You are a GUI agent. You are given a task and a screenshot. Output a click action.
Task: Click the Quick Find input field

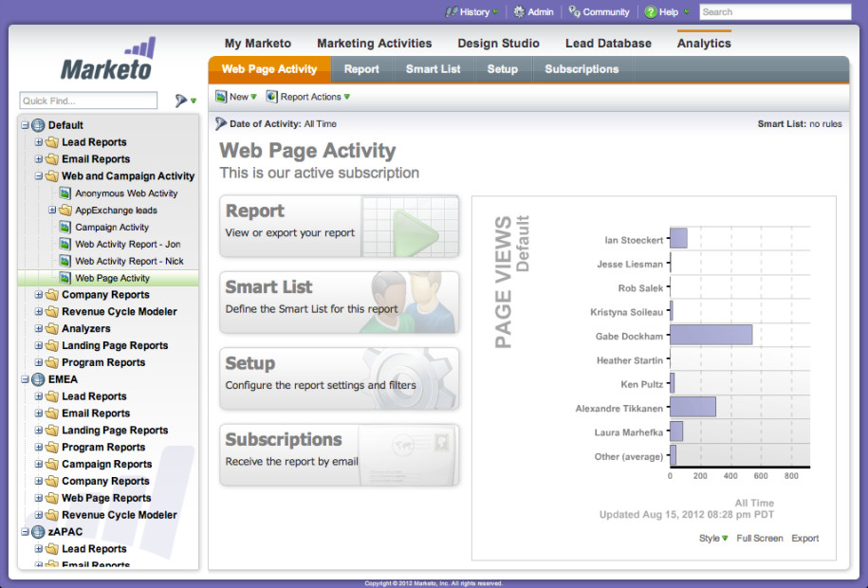click(x=88, y=101)
